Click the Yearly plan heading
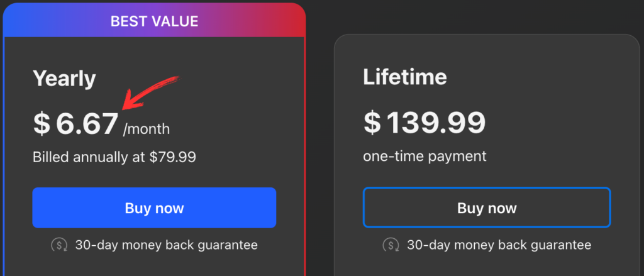The width and height of the screenshot is (644, 276). 64,79
